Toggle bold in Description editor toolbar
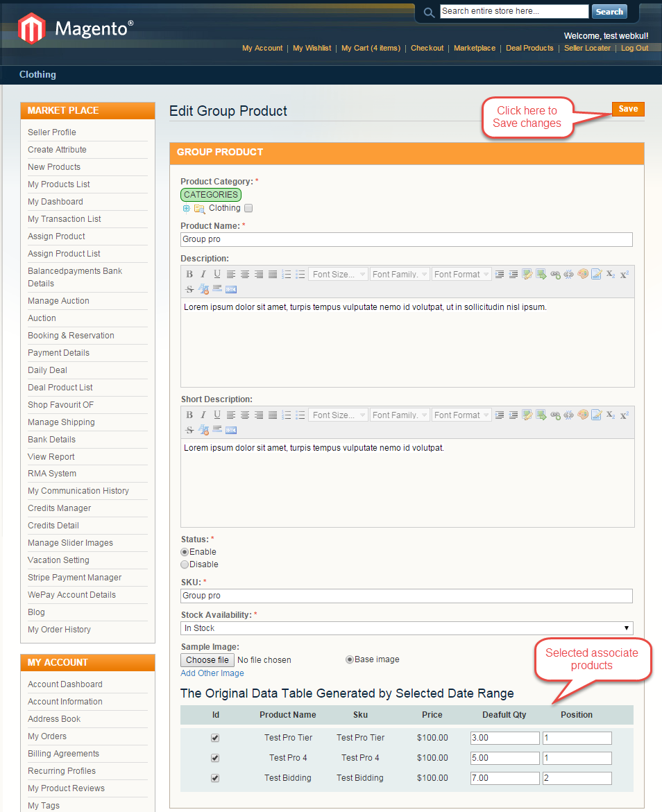Screen dimensions: 662x812 [189, 275]
